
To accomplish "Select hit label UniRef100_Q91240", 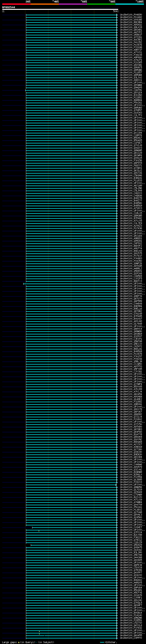I will coord(131,600).
